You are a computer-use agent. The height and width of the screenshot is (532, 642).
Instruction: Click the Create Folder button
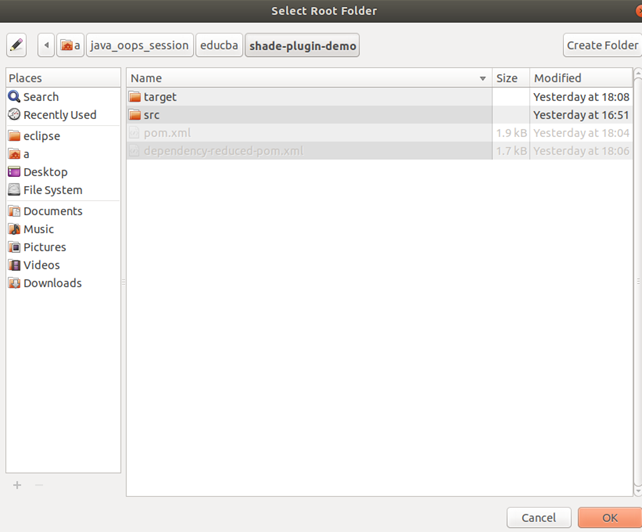tap(602, 45)
